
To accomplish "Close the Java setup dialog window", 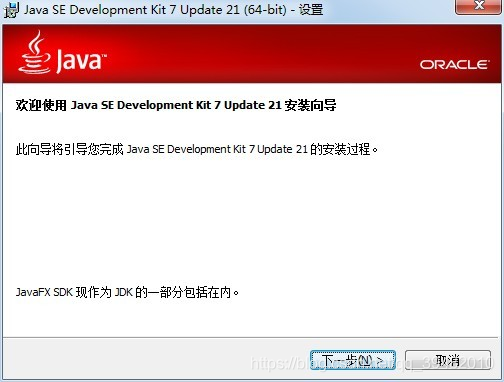I will click(x=479, y=6).
